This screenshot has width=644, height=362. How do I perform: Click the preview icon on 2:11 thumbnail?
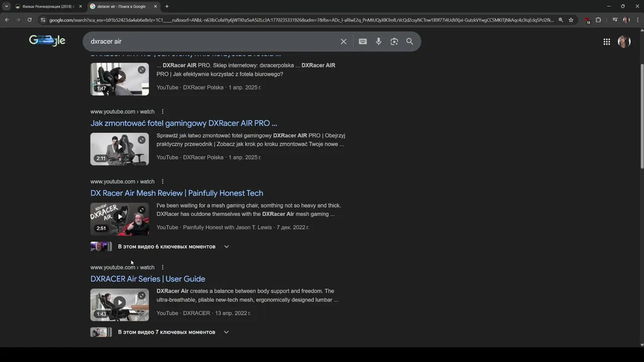(142, 140)
